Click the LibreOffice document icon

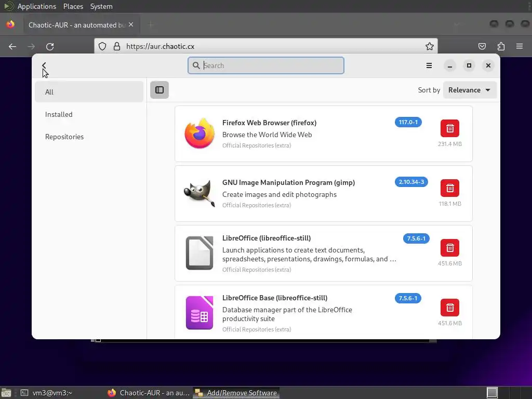tap(199, 253)
